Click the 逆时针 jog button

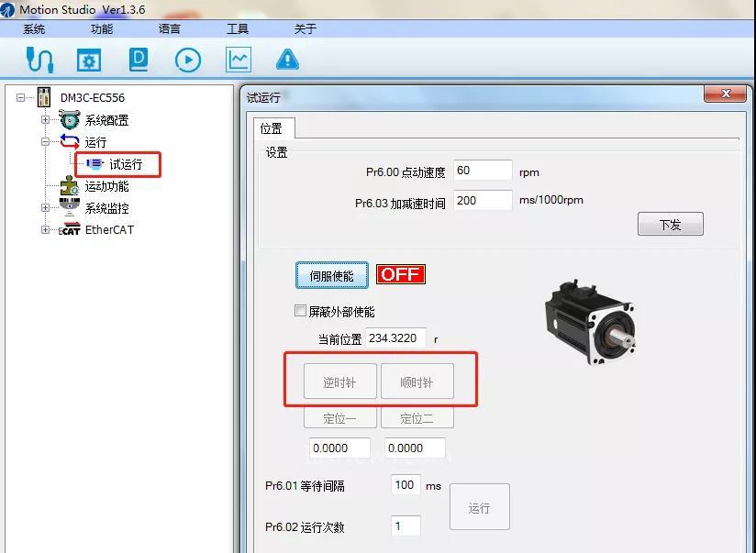point(339,382)
